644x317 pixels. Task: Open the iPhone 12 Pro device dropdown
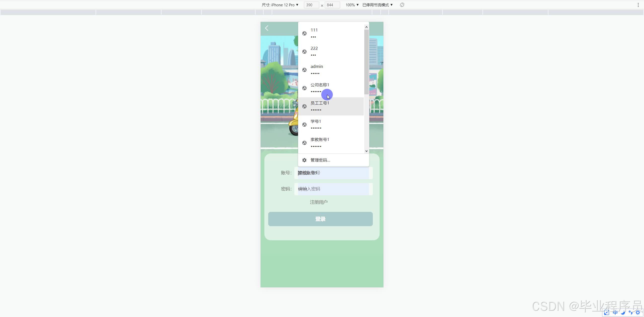click(280, 5)
